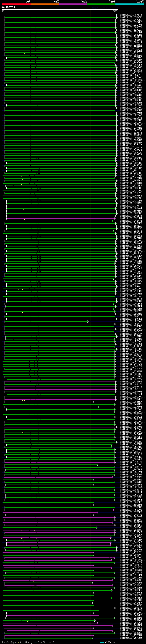146x644 pixels.
Task: Open hit UniRef100_Q3JR85
Action: point(131,90)
